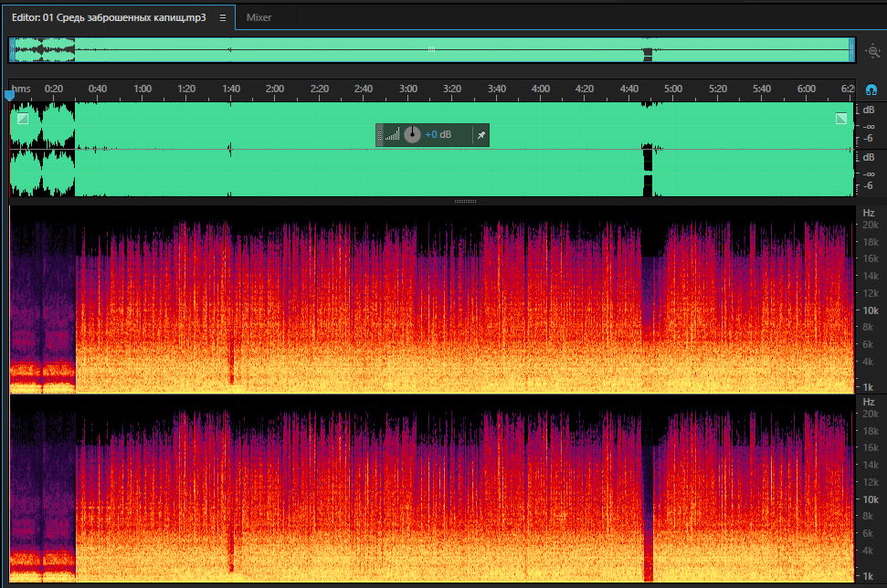Click the left handle of the overview navigator
This screenshot has height=588, width=887.
pyautogui.click(x=11, y=49)
